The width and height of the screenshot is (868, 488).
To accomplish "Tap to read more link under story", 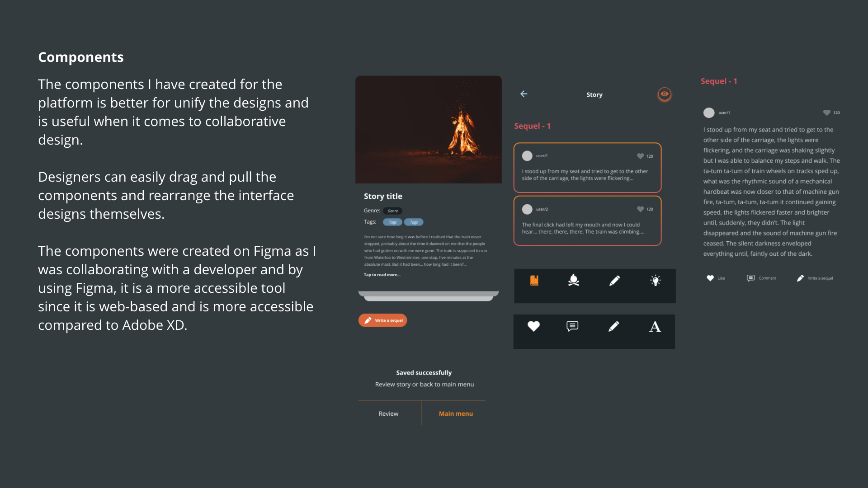I will pos(382,275).
